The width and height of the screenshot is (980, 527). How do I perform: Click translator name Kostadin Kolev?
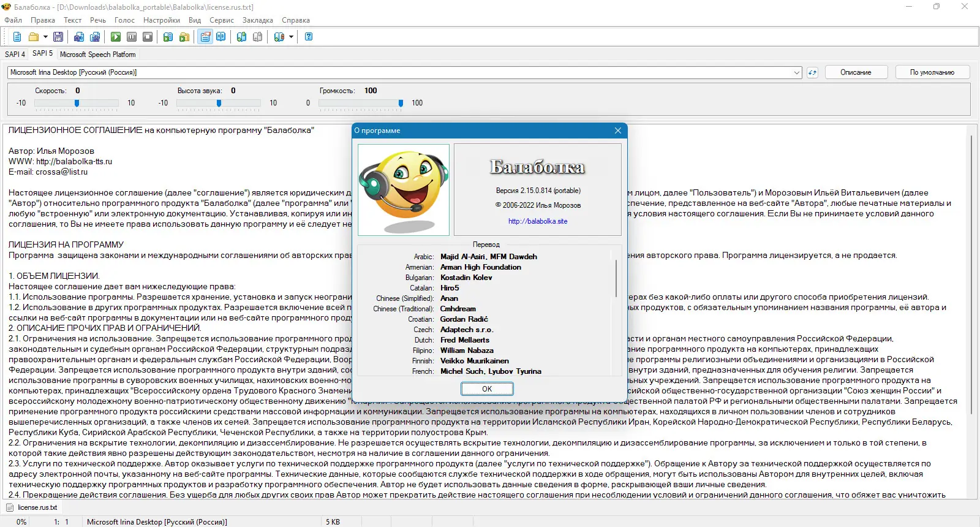pos(466,278)
